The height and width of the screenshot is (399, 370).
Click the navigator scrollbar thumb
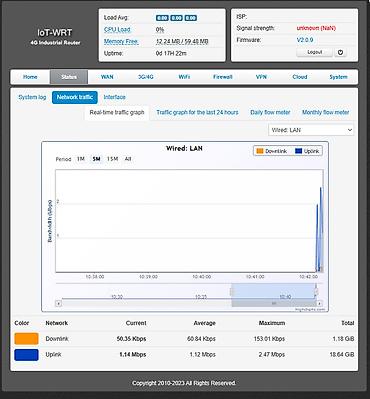pyautogui.click(x=273, y=304)
